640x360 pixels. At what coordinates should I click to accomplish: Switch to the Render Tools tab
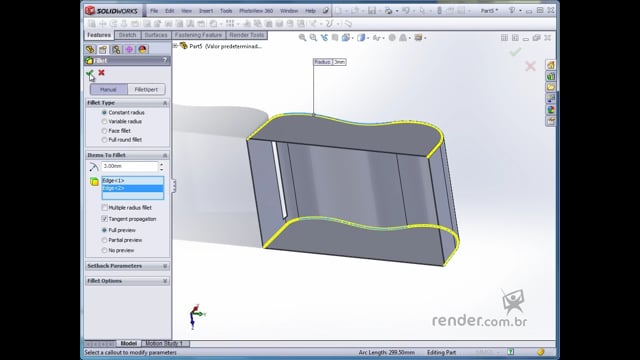tap(247, 35)
